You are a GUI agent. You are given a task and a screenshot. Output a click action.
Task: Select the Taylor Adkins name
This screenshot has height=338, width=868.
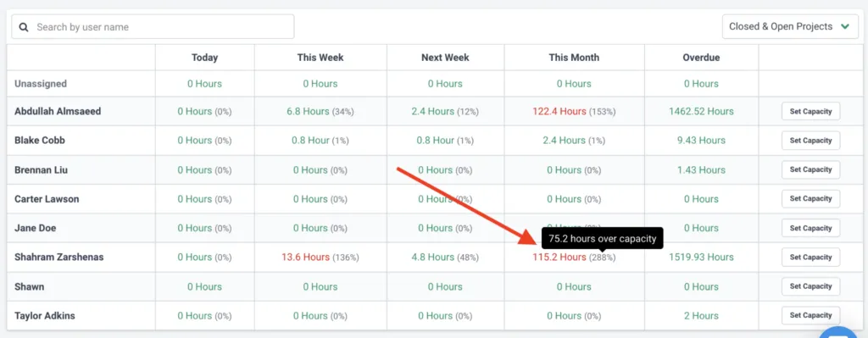44,316
